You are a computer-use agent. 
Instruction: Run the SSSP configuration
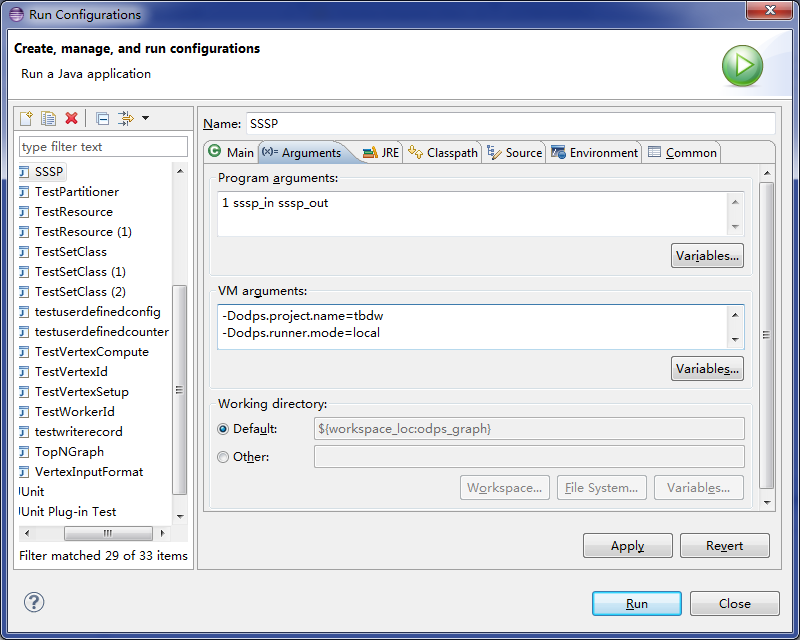636,603
